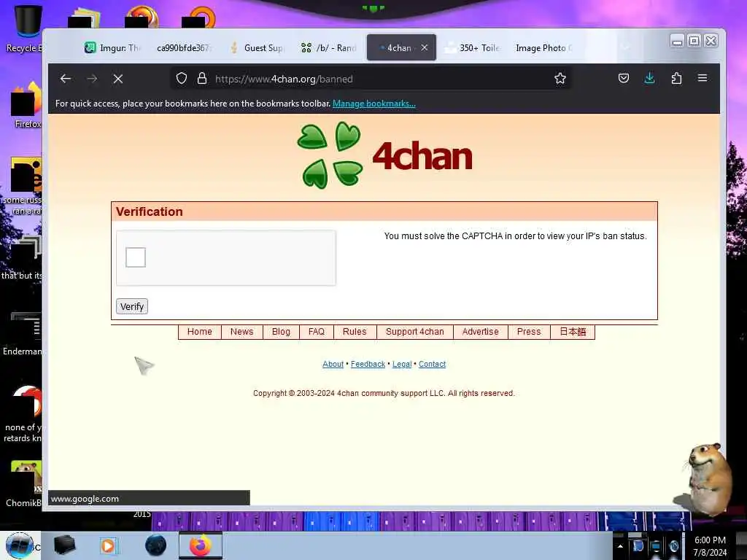
Task: Open the dark globe taskbar icon
Action: click(x=156, y=545)
